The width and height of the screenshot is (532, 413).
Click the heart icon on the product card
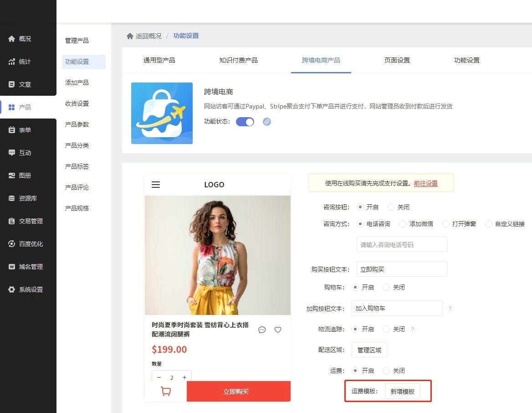click(x=277, y=330)
